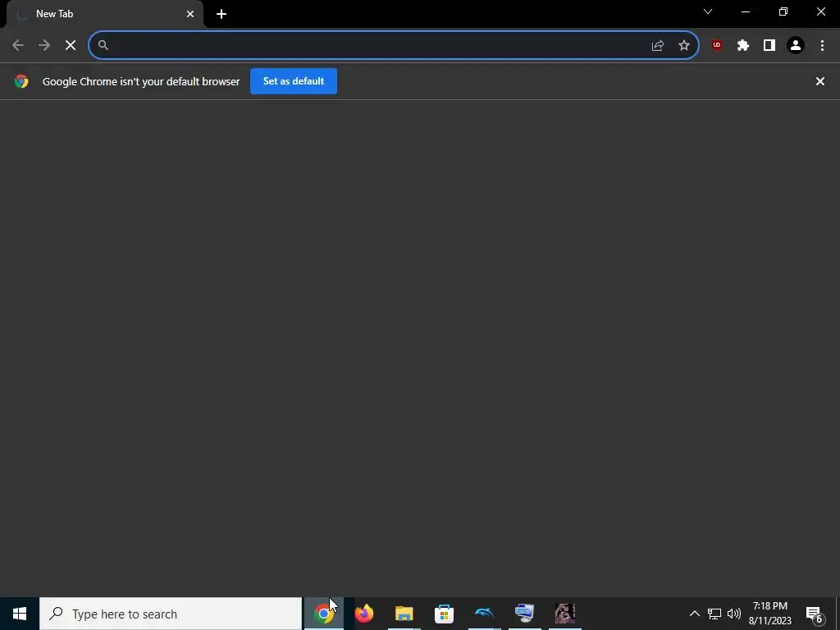Screen dimensions: 840x630
Task: Share this page icon in address bar
Action: tap(658, 46)
